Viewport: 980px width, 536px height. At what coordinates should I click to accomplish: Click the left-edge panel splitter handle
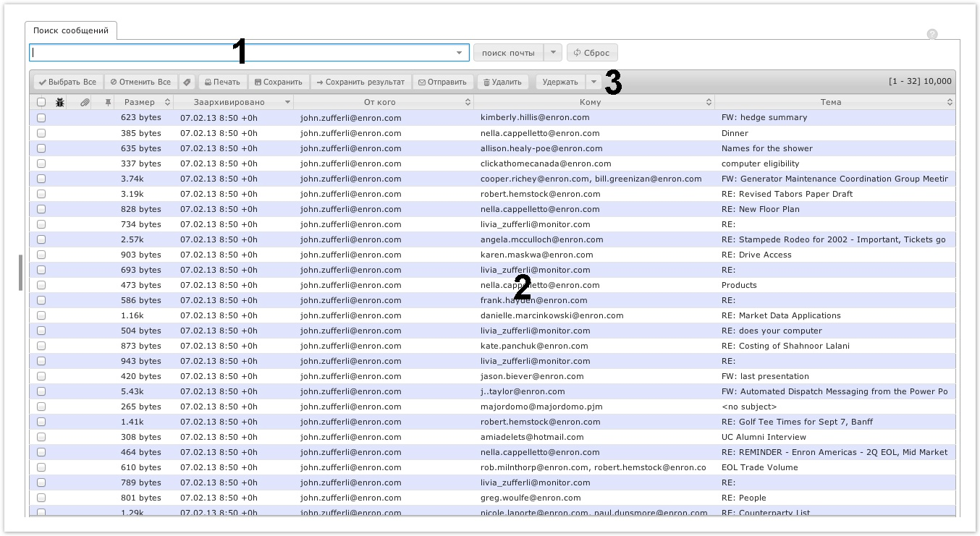point(20,273)
